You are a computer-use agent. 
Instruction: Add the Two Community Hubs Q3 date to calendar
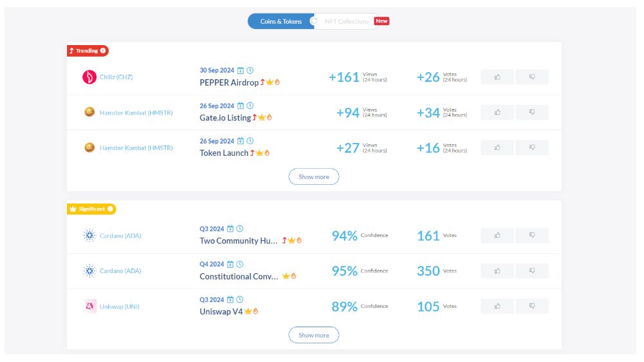pyautogui.click(x=231, y=229)
